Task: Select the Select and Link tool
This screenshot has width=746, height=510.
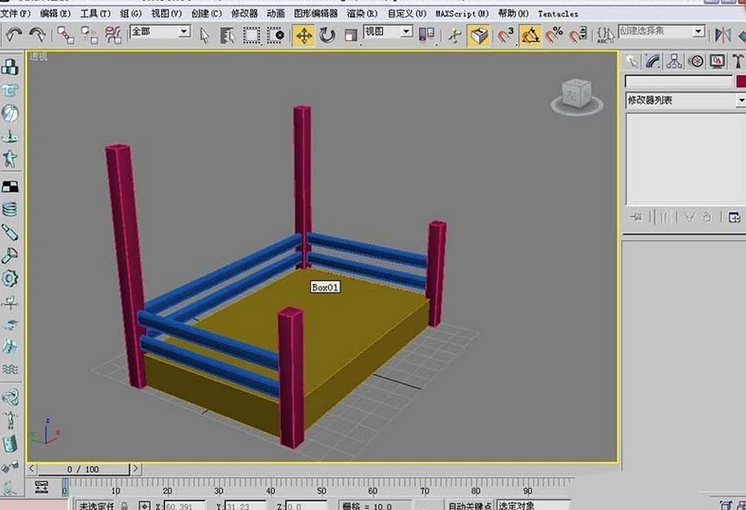Action: (x=65, y=35)
